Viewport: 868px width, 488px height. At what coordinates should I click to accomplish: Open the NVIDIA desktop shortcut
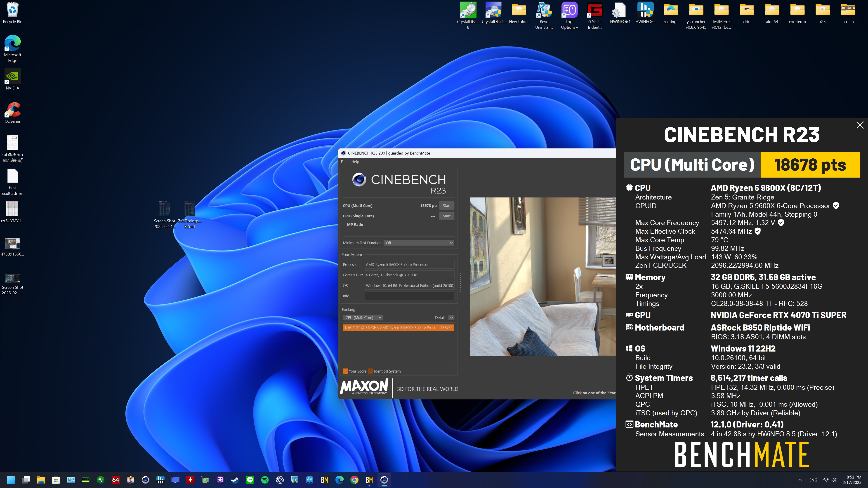click(x=12, y=79)
